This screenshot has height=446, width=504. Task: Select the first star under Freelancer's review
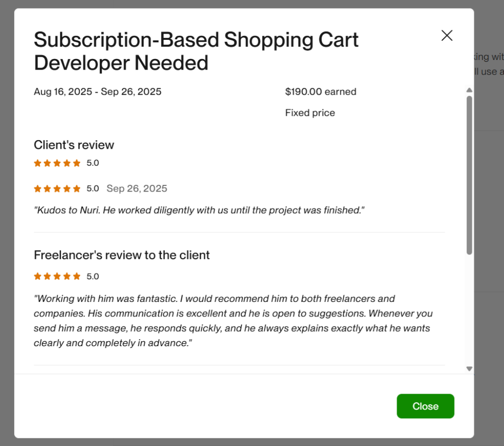click(37, 276)
